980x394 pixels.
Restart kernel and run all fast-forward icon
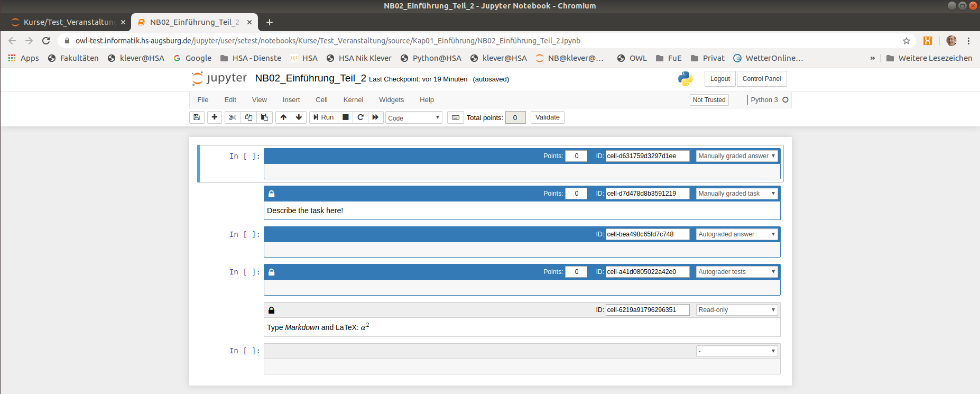(x=375, y=117)
